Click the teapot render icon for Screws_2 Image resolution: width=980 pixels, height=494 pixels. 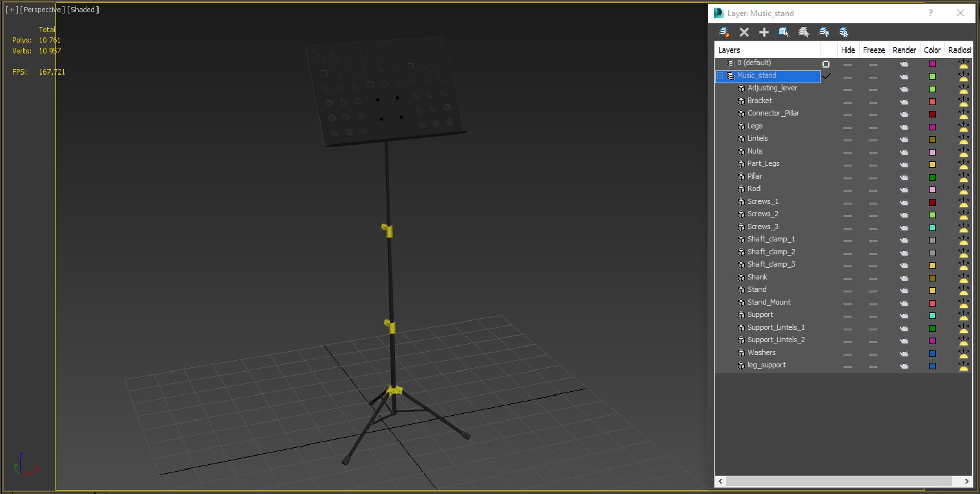904,215
